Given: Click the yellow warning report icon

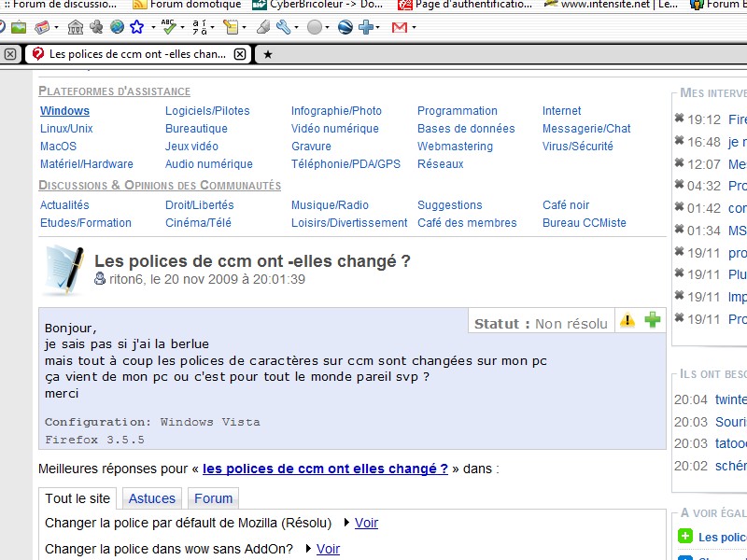Looking at the screenshot, I should [627, 320].
